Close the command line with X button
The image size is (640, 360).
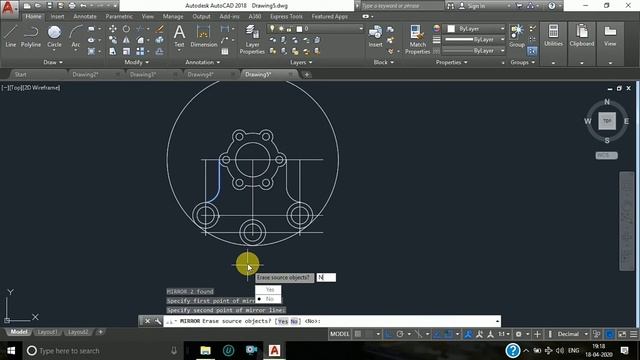point(147,321)
